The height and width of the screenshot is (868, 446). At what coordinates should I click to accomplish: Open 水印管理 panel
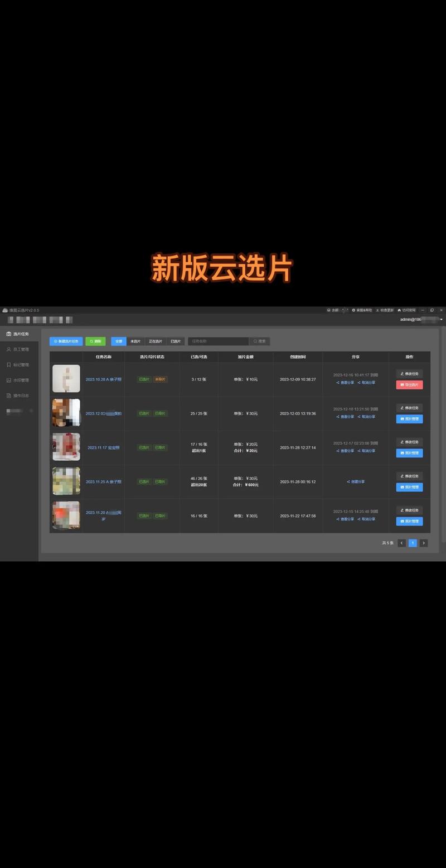(x=20, y=380)
